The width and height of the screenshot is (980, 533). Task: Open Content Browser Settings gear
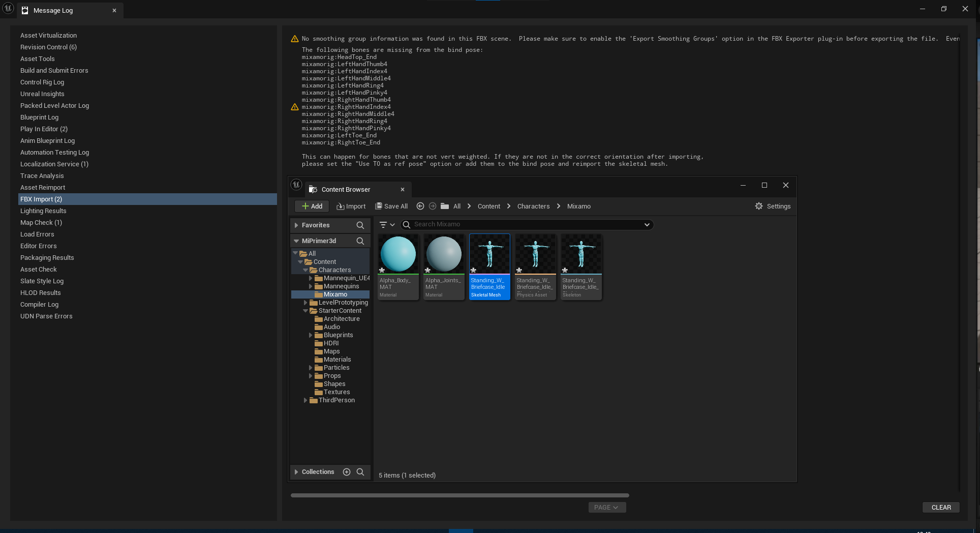pyautogui.click(x=759, y=206)
